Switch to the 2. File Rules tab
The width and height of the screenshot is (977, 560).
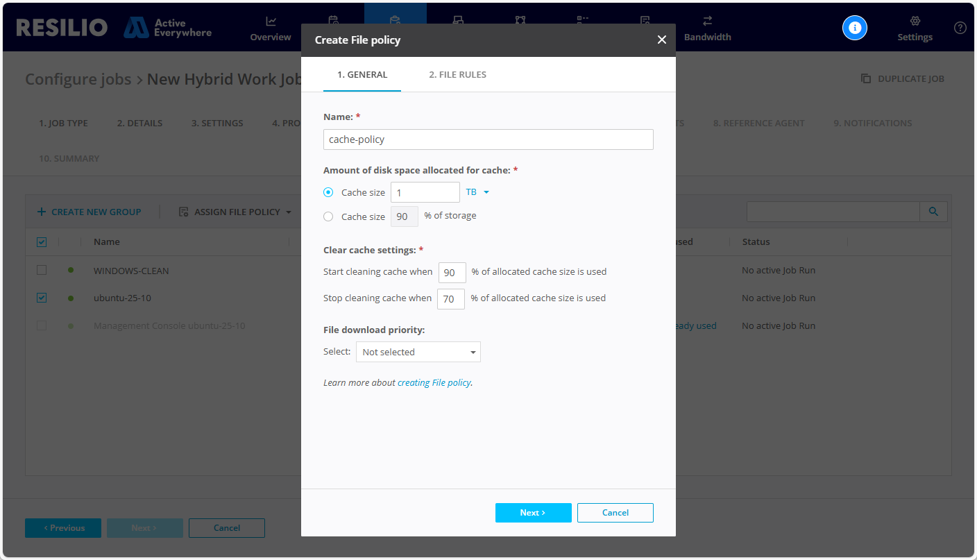pyautogui.click(x=457, y=75)
